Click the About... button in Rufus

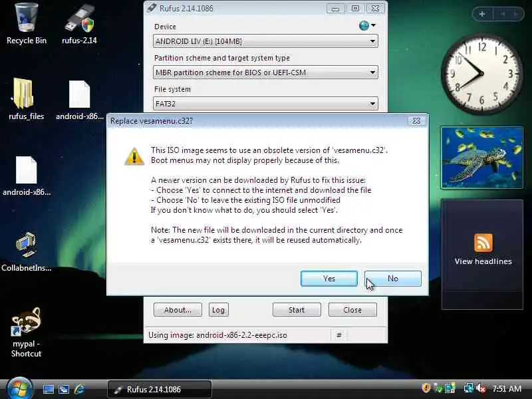tap(178, 310)
